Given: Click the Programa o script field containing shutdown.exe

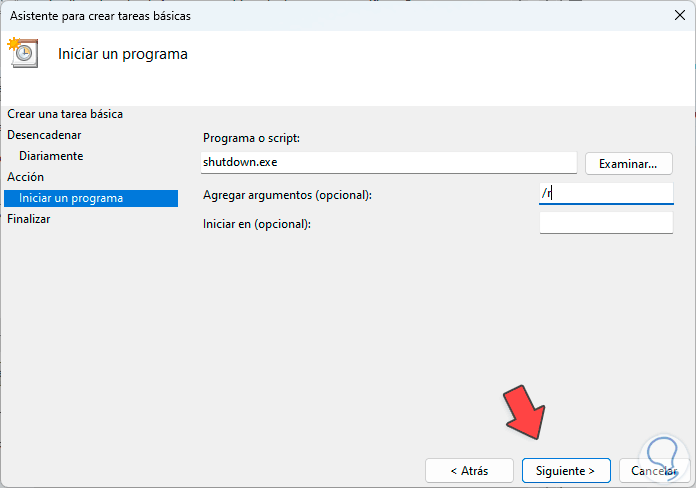Looking at the screenshot, I should (x=388, y=162).
